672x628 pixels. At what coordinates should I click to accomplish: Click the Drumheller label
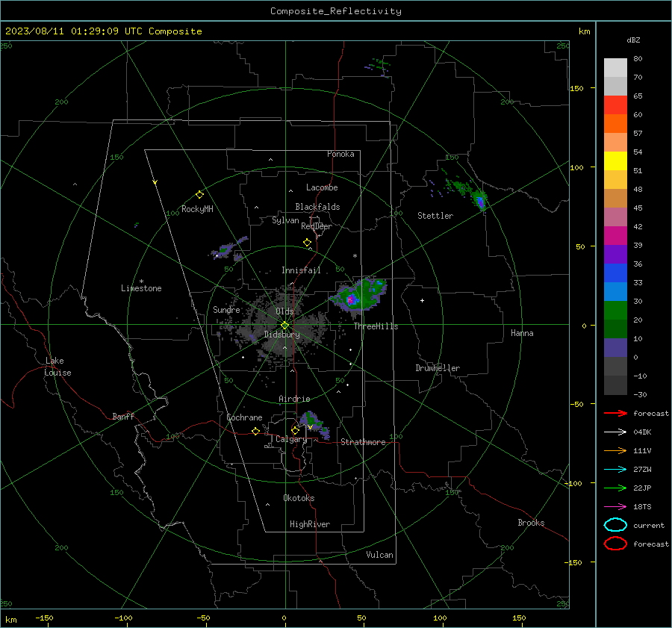[x=438, y=368]
